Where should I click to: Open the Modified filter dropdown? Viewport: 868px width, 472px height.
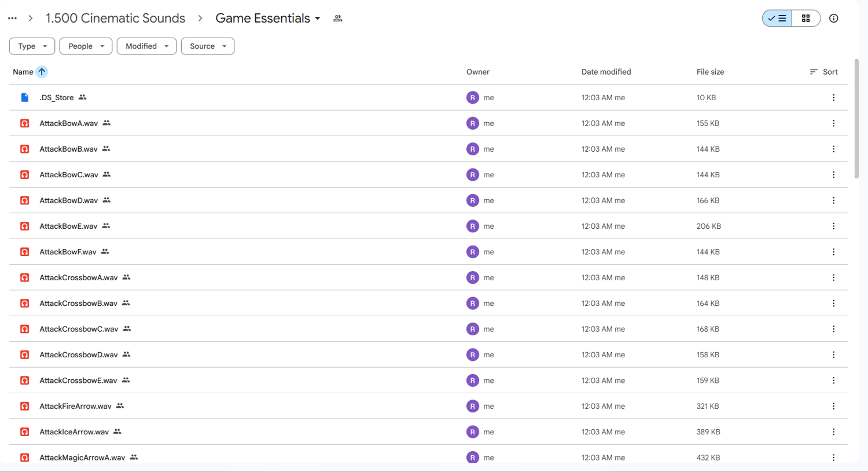tap(146, 46)
